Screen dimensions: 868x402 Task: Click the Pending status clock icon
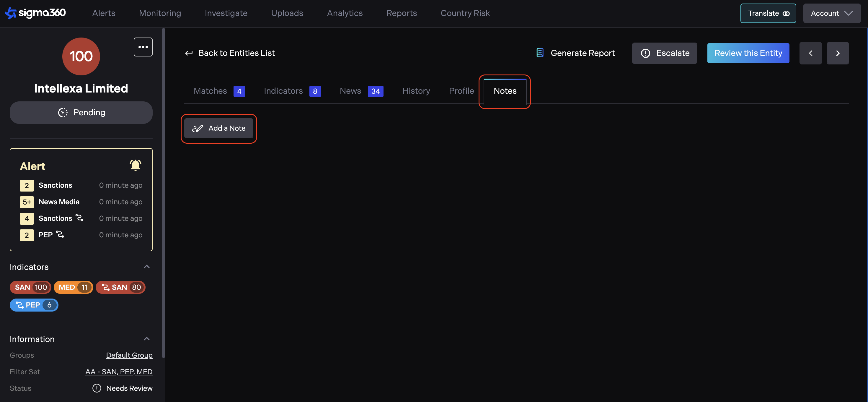(63, 113)
